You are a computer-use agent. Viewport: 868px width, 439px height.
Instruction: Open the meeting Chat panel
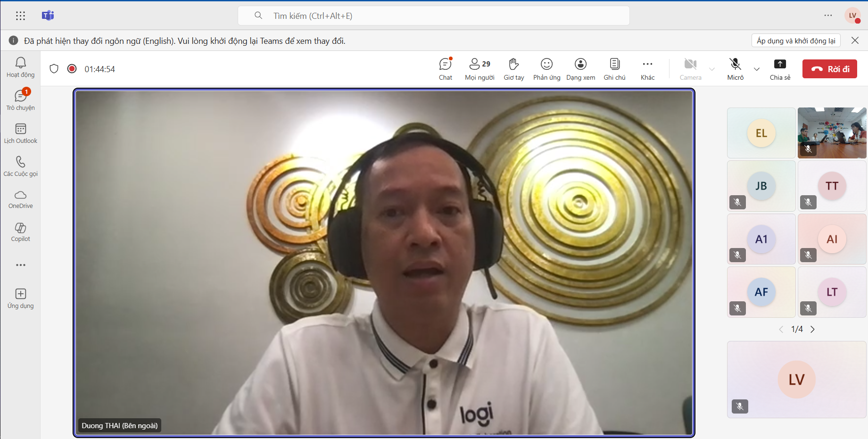445,69
